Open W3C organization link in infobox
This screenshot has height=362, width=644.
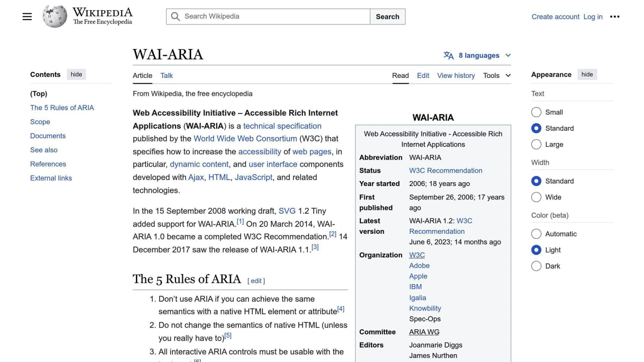pyautogui.click(x=417, y=255)
